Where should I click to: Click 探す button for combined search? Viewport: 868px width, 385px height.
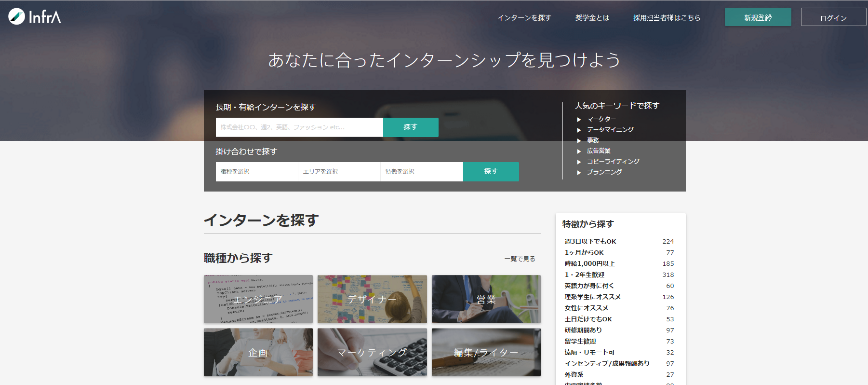[x=491, y=172]
